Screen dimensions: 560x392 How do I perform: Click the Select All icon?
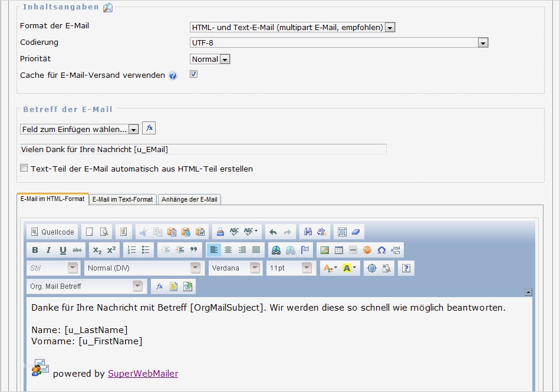pos(342,232)
